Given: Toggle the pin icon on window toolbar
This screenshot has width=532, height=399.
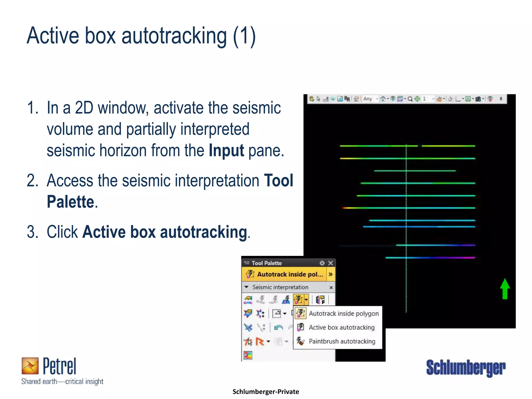Looking at the screenshot, I should coord(501,99).
